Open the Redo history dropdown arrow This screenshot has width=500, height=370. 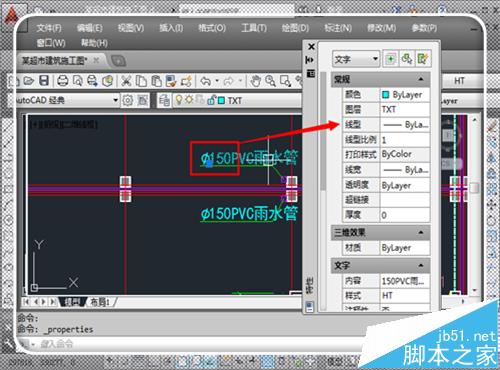(240, 81)
